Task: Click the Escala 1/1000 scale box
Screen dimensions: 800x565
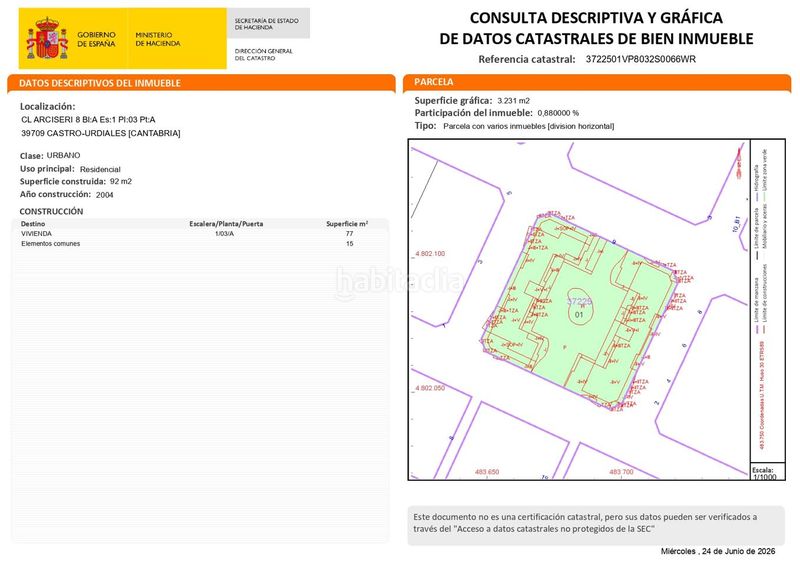Action: (x=767, y=473)
